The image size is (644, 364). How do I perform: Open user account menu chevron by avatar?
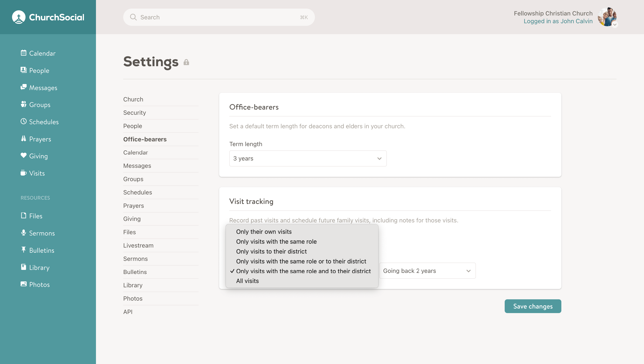pyautogui.click(x=615, y=24)
